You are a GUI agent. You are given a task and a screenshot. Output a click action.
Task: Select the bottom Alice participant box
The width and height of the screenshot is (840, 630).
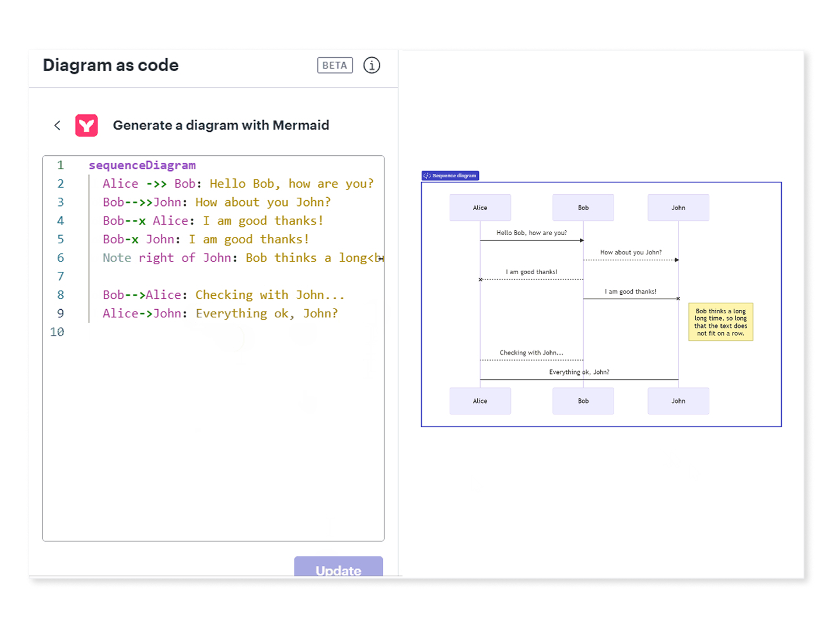[480, 401]
